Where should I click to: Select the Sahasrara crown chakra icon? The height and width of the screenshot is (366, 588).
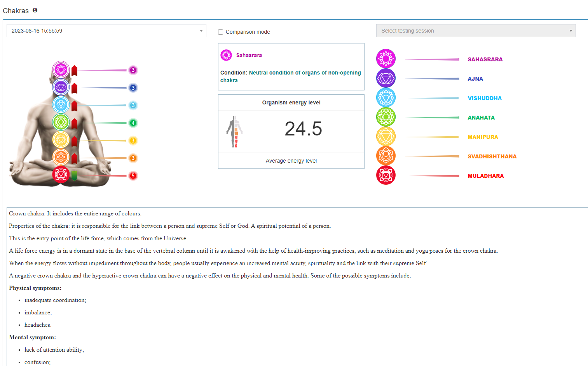click(386, 59)
